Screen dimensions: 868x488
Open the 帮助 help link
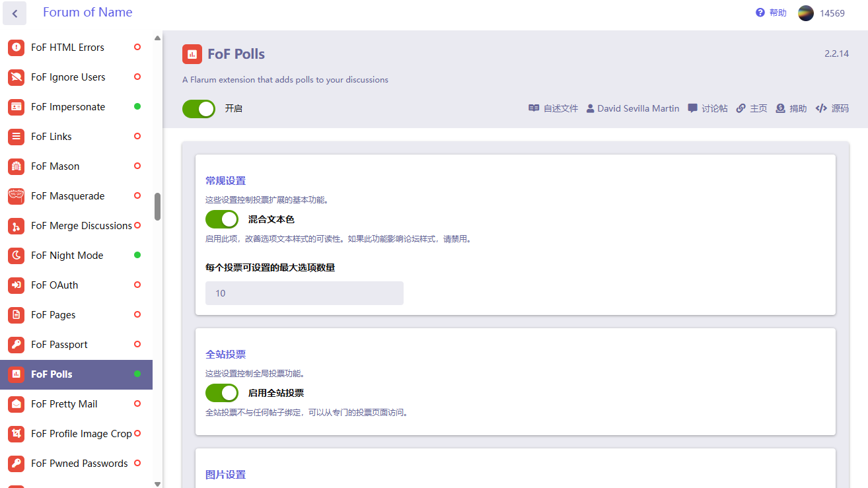pyautogui.click(x=778, y=13)
